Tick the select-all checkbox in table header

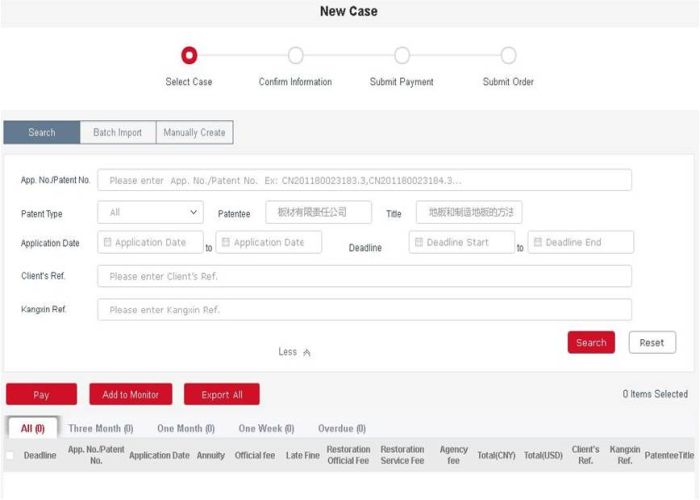pos(10,456)
